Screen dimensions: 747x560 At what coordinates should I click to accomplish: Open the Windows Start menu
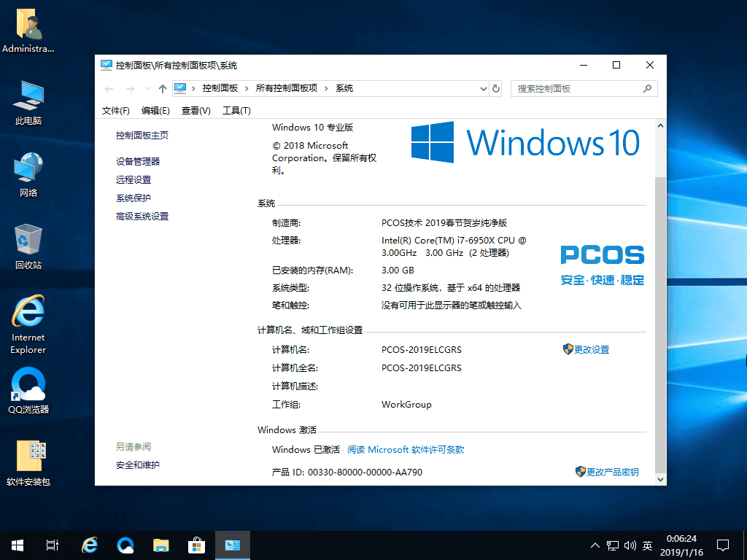coord(18,545)
